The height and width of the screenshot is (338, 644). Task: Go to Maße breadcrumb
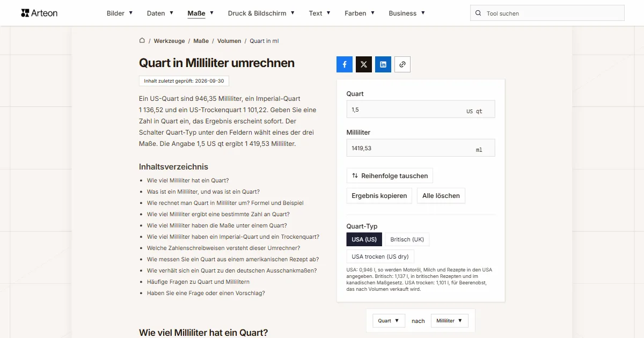(201, 41)
